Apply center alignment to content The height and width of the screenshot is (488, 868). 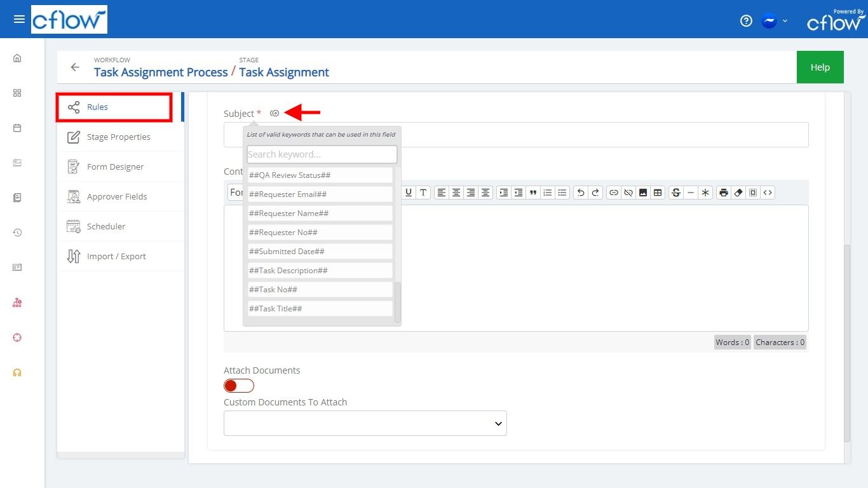[x=456, y=192]
